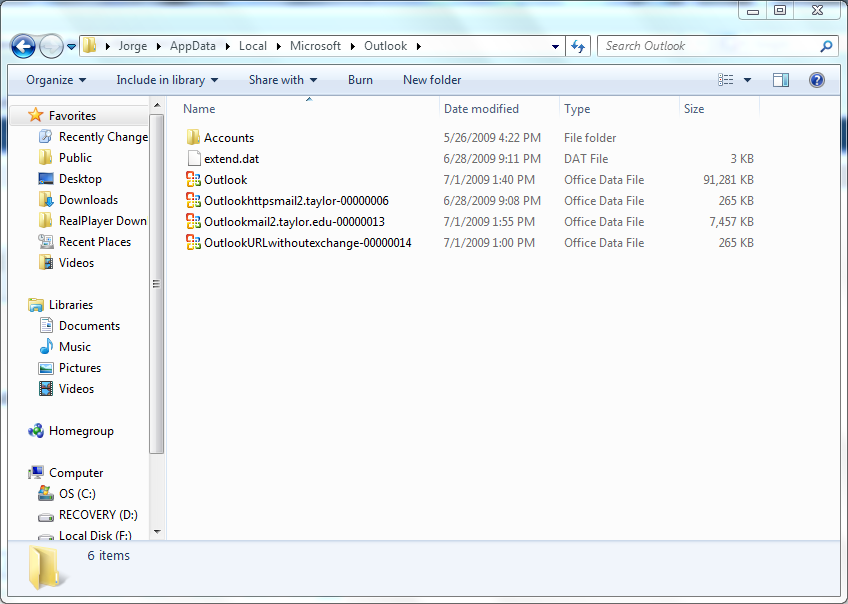Click navigation pane scrollbar thumb

coord(157,284)
